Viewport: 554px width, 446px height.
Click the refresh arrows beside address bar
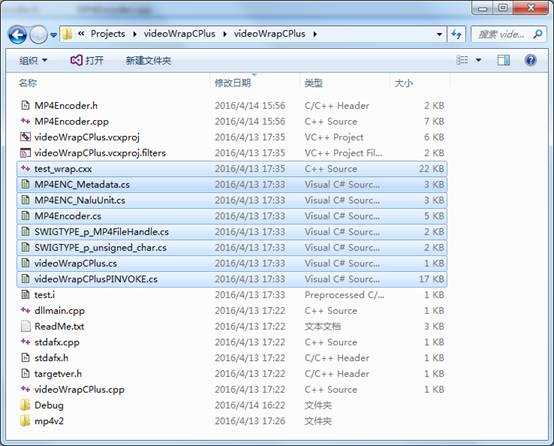click(456, 34)
